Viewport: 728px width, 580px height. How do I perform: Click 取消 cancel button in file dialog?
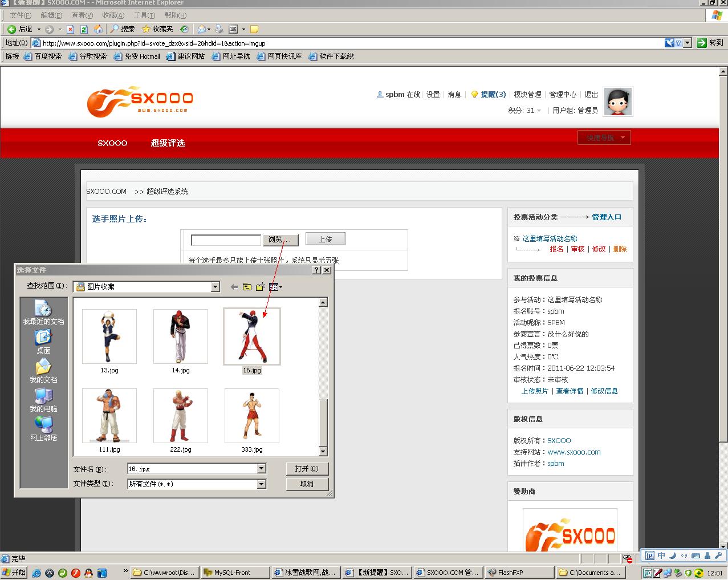[307, 484]
